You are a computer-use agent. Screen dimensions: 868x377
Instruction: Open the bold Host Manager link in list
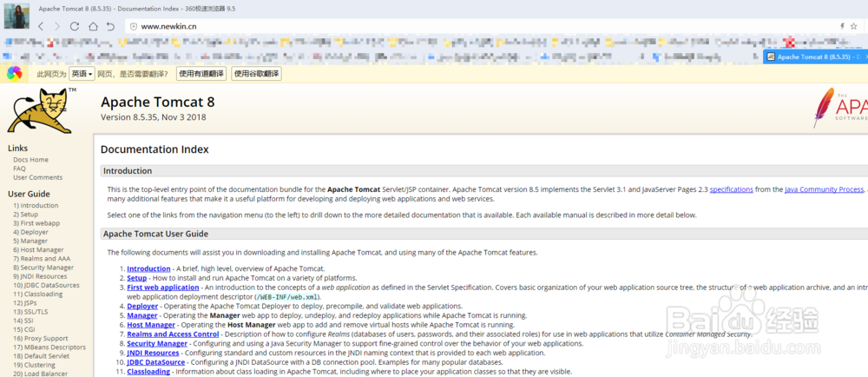click(151, 325)
